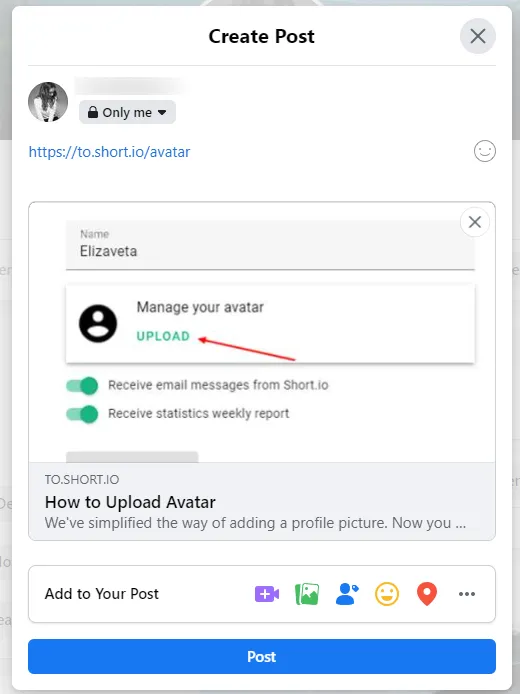The width and height of the screenshot is (520, 694).
Task: Click the default avatar silhouette icon
Action: pyautogui.click(x=98, y=324)
